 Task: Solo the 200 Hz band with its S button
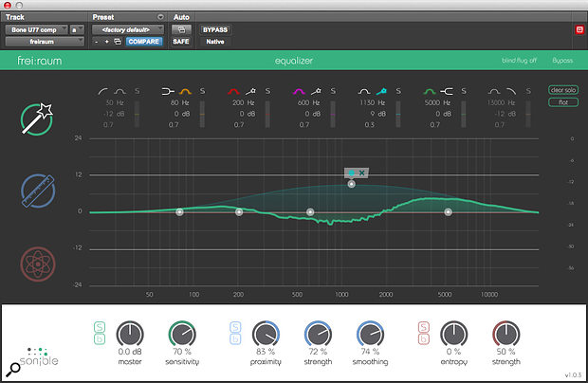pyautogui.click(x=267, y=91)
